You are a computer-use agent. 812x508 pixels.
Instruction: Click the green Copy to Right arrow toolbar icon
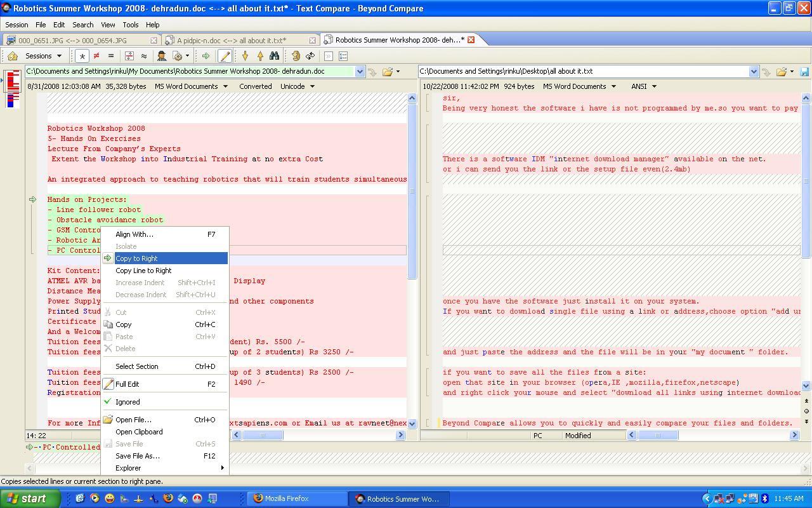206,56
